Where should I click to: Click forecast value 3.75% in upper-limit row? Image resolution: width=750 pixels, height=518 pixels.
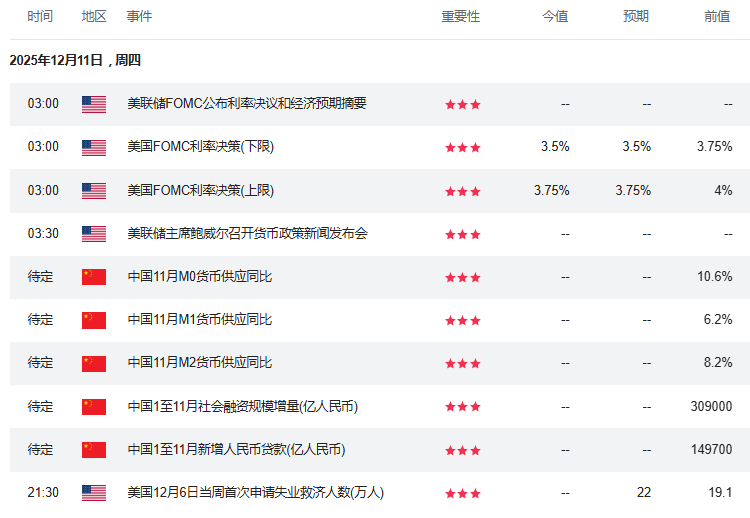pyautogui.click(x=633, y=190)
